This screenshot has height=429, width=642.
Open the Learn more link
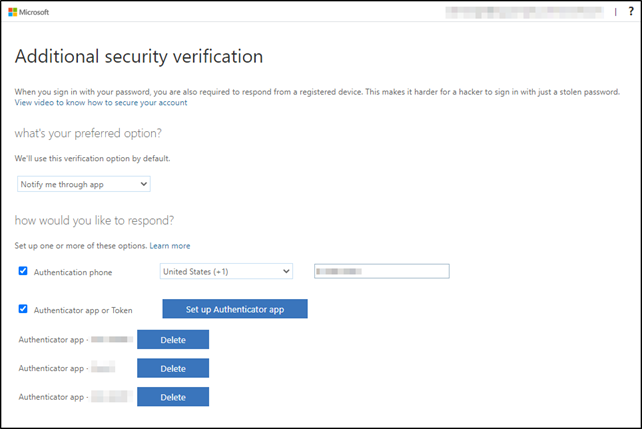pyautogui.click(x=170, y=245)
